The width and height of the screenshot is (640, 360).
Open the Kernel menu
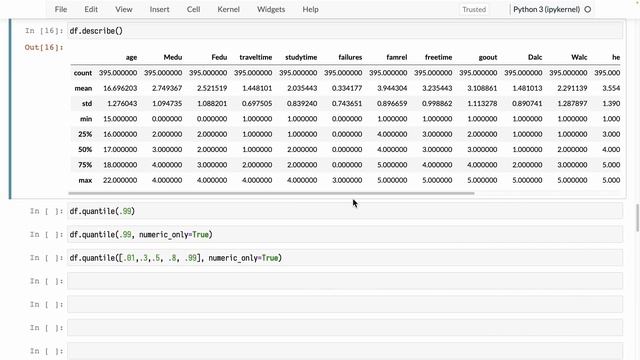229,9
